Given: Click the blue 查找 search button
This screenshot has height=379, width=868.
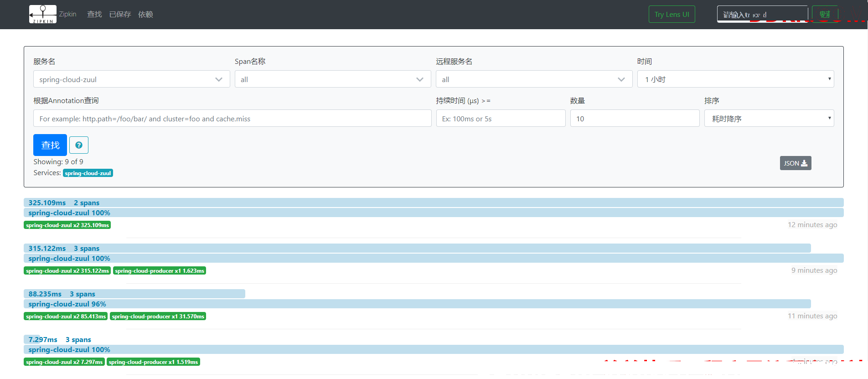Looking at the screenshot, I should [50, 145].
